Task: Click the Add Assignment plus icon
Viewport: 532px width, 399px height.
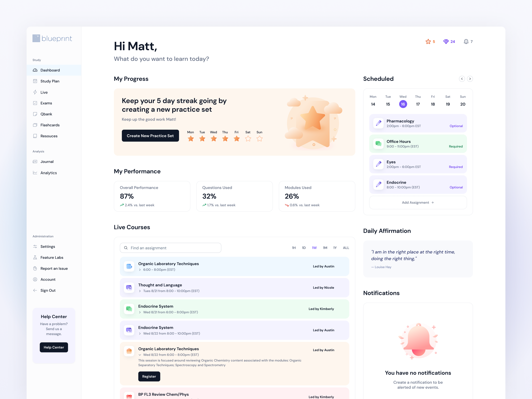Action: pos(433,202)
